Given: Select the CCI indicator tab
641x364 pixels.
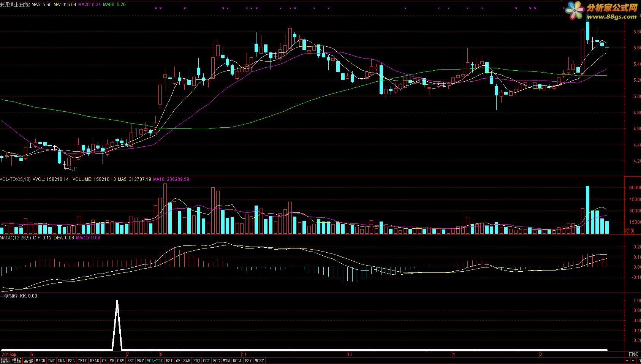Looking at the screenshot, I should pyautogui.click(x=206, y=361).
